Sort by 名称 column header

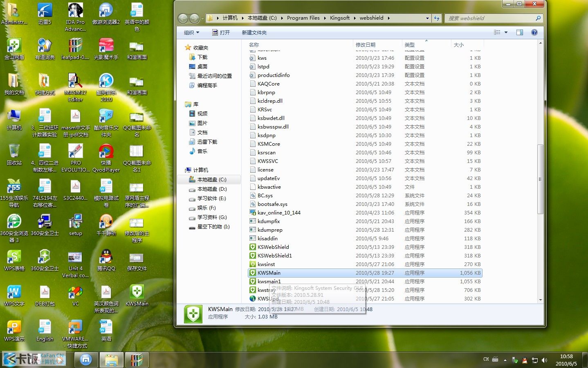click(x=300, y=45)
